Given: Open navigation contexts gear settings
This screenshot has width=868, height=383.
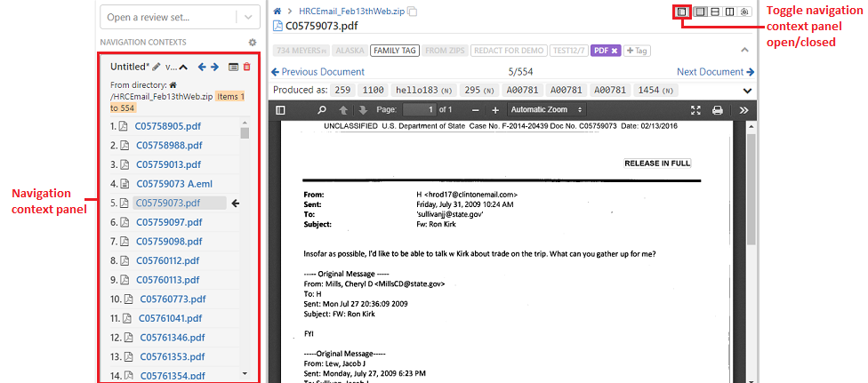Looking at the screenshot, I should click(253, 42).
